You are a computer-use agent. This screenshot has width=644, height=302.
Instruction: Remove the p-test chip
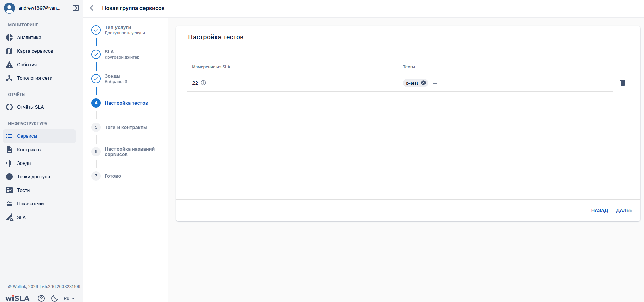[423, 83]
